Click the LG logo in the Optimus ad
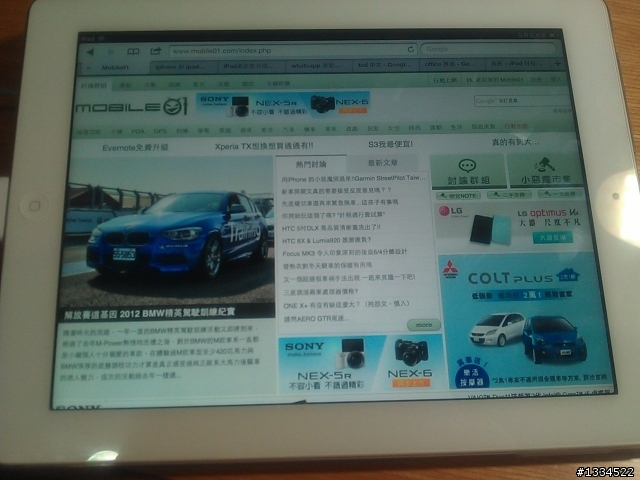The image size is (640, 480). coord(451,211)
